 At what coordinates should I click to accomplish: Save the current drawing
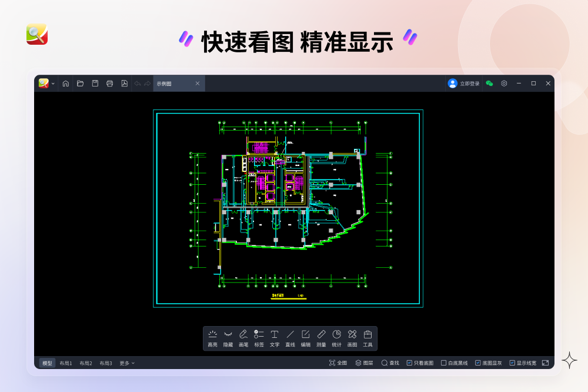[95, 83]
